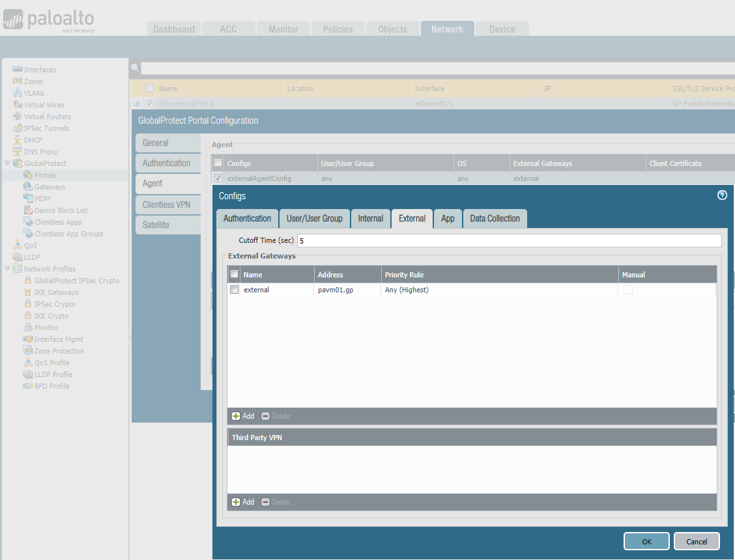Click the OK button
The width and height of the screenshot is (735, 560).
click(646, 541)
